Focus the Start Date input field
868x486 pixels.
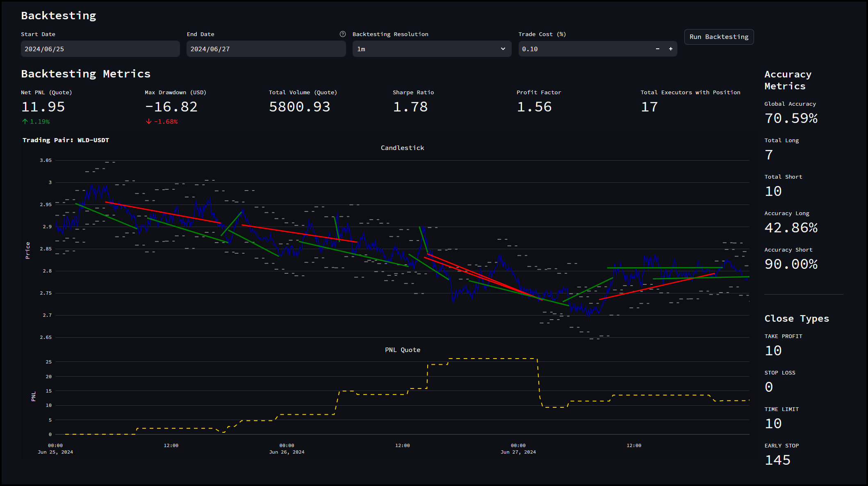[100, 49]
